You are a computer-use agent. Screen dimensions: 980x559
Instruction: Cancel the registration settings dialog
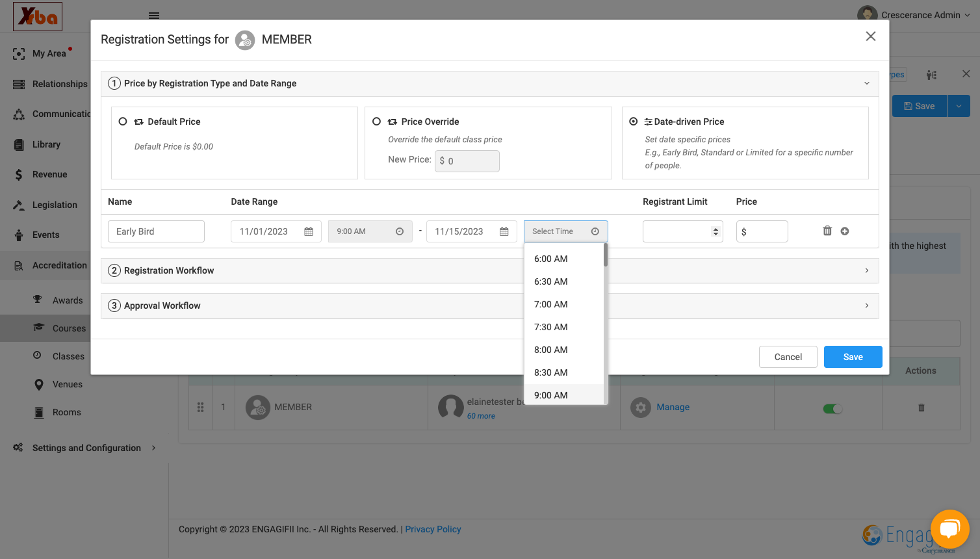point(788,357)
